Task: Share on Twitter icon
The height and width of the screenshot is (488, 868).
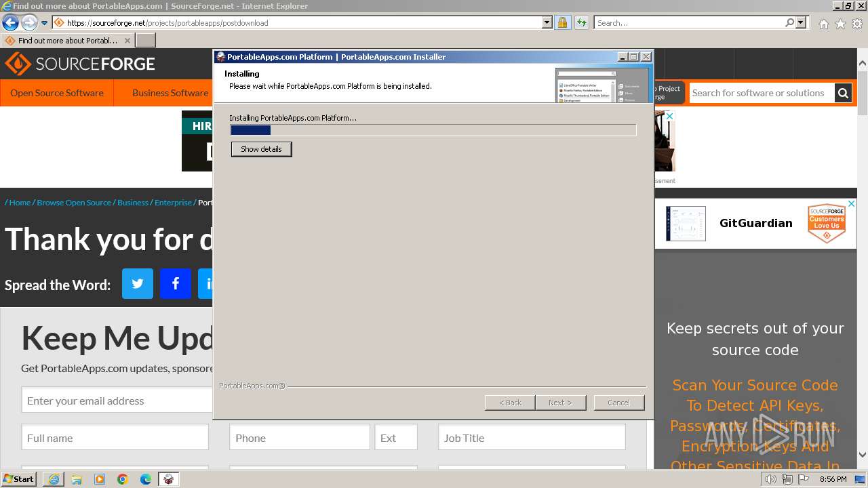Action: tap(138, 284)
